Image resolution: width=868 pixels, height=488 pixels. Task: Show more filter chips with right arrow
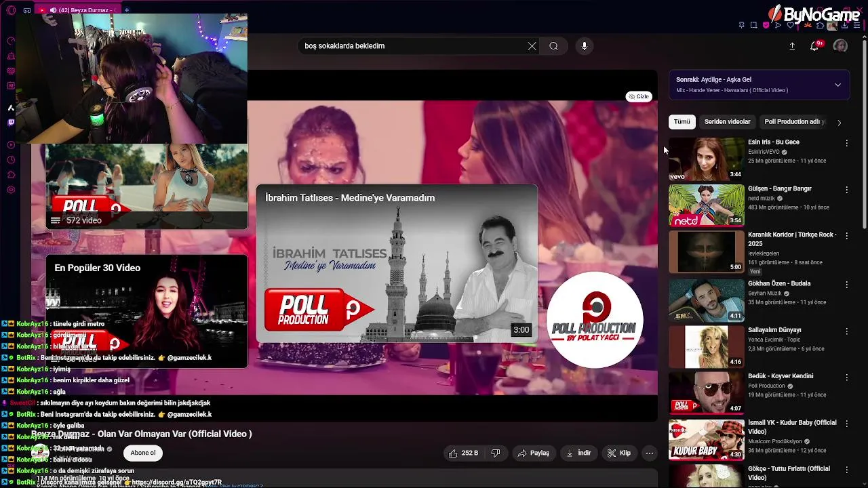[839, 123]
